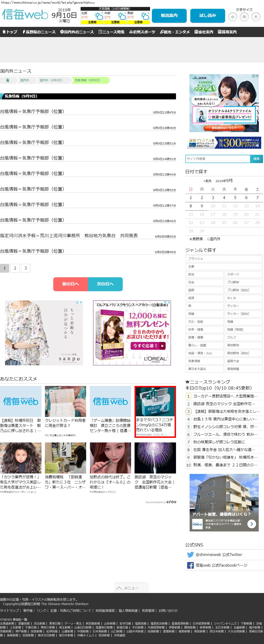This screenshot has height=644, width=264.
Task: Open 採用案内 menu
Action: [x=227, y=32]
